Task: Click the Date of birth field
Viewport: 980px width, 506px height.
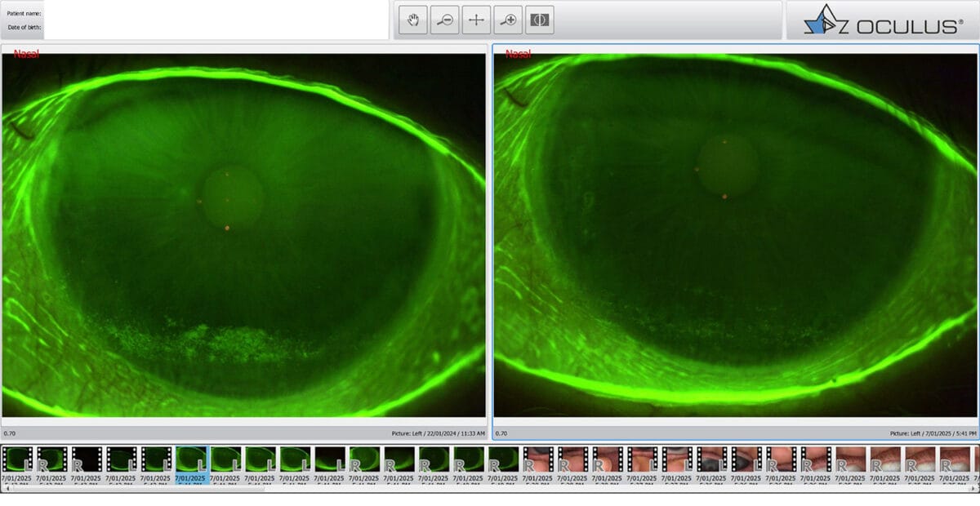Action: (x=216, y=27)
